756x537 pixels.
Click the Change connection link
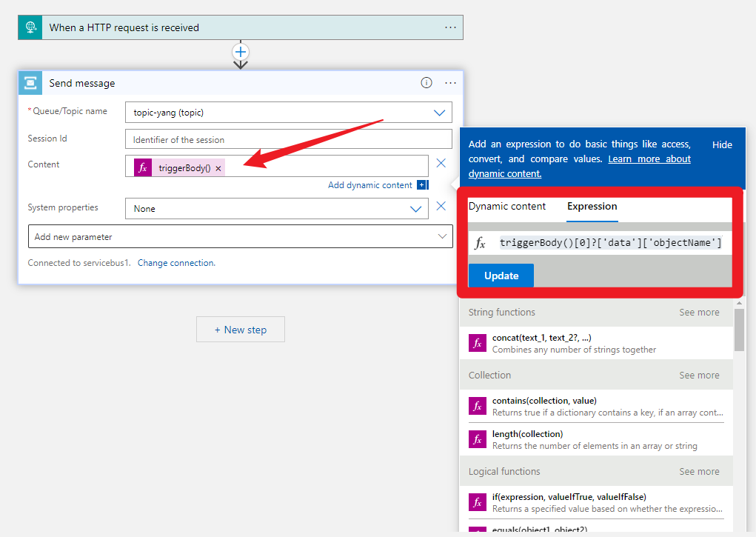click(176, 263)
